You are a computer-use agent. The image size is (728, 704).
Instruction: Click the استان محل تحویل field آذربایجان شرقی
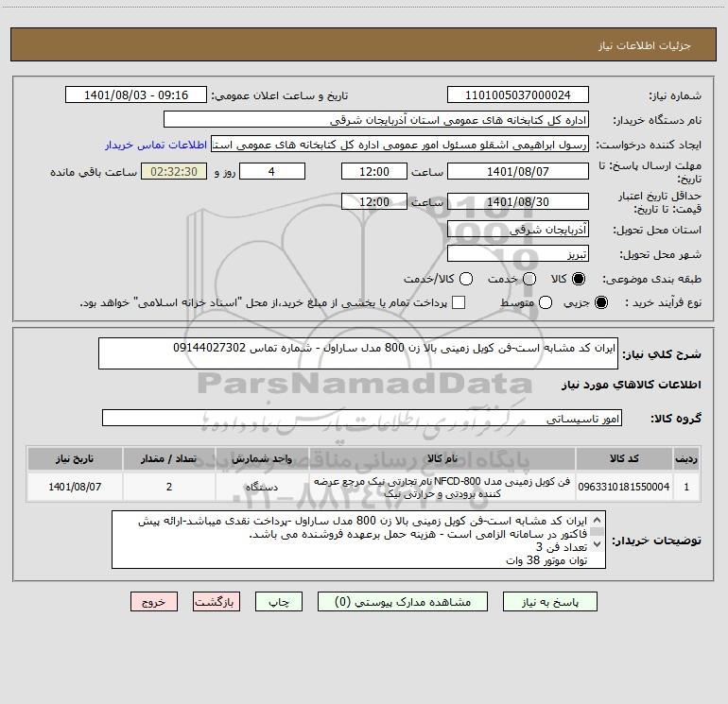[x=518, y=229]
